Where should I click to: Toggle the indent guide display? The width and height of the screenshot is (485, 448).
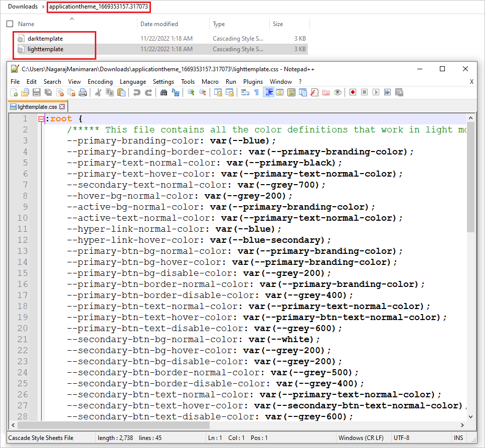[x=268, y=92]
